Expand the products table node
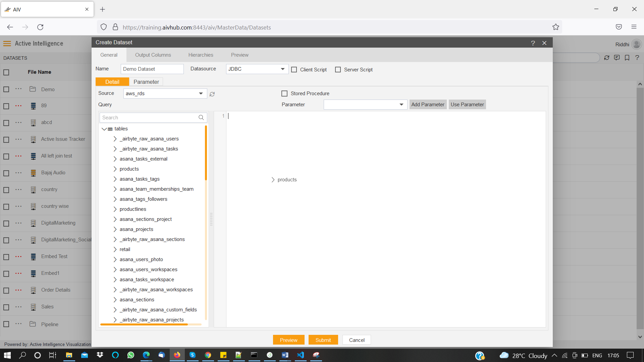The image size is (644, 362). 115,169
